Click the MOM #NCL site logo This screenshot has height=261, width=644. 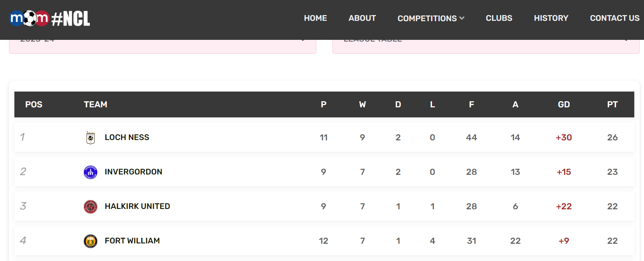[50, 18]
